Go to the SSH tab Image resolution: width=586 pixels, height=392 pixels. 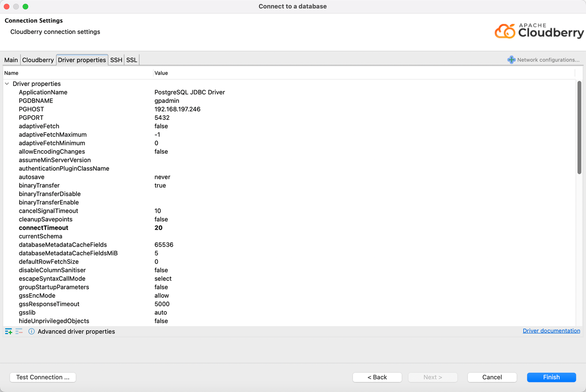116,60
